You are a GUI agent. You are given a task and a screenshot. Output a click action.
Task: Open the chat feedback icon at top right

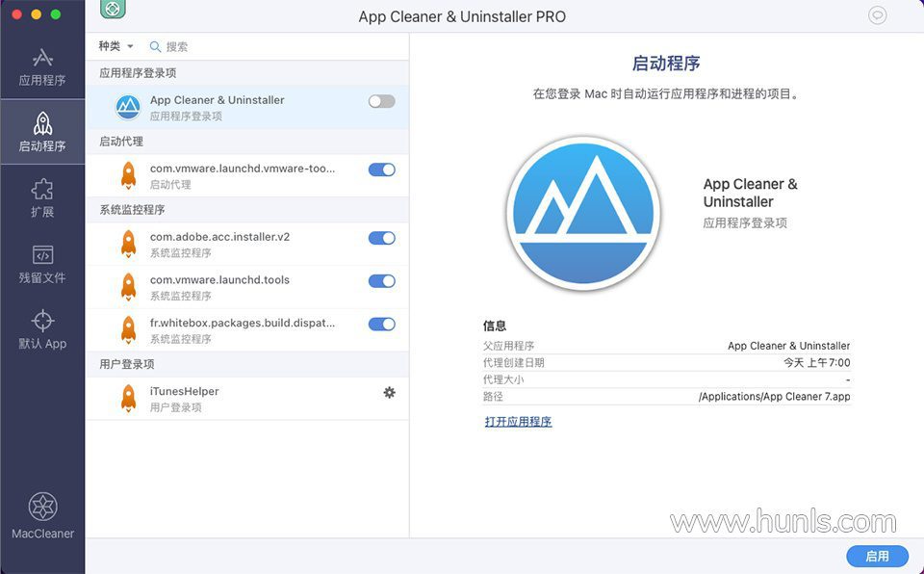click(x=878, y=15)
